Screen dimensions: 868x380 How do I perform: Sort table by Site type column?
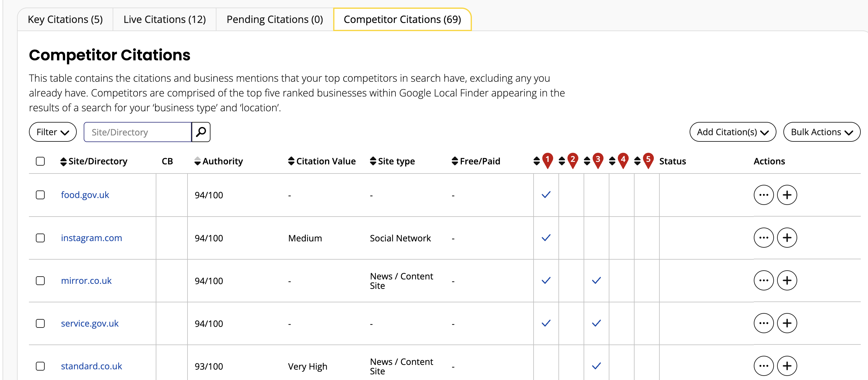(392, 161)
